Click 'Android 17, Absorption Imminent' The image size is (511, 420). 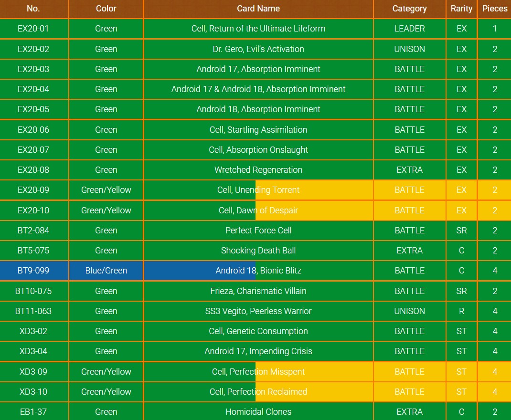point(258,69)
